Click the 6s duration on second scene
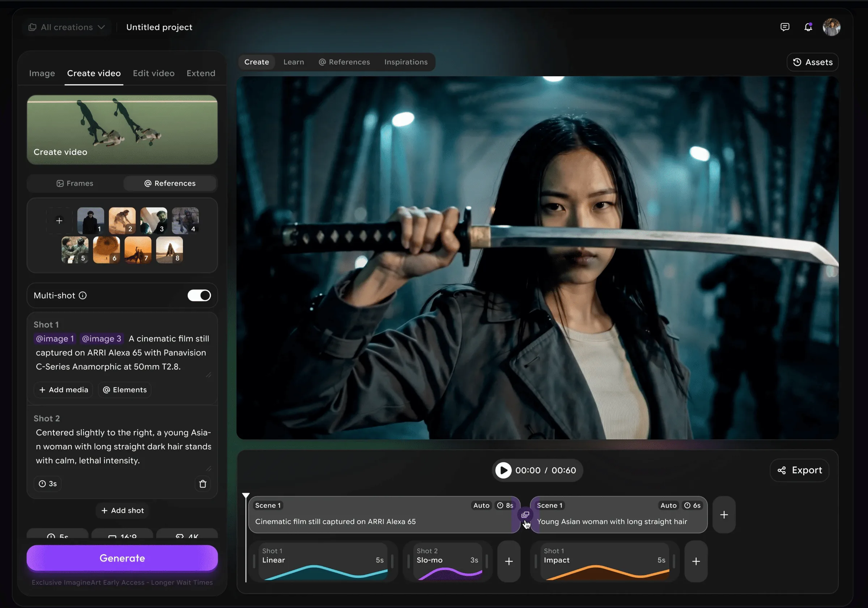 692,505
